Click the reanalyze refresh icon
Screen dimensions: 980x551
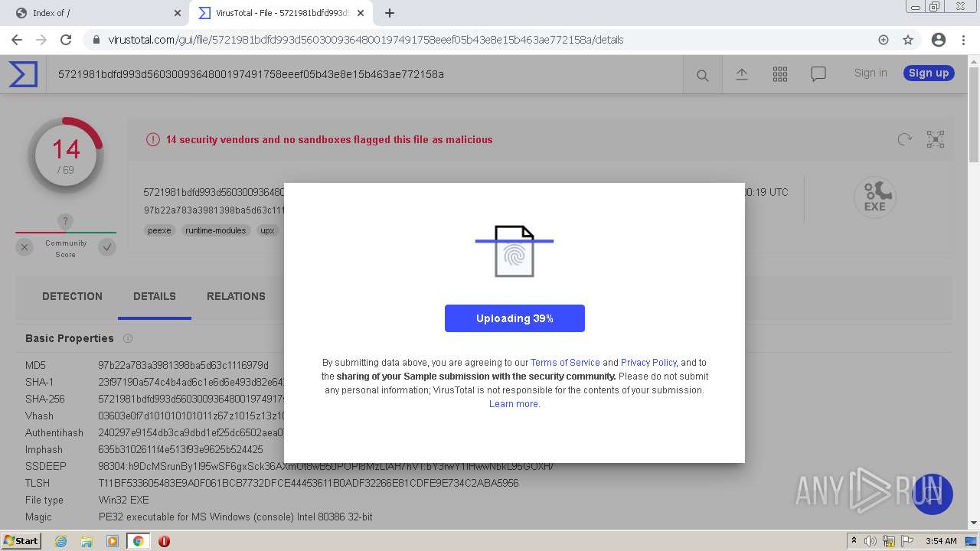tap(904, 139)
